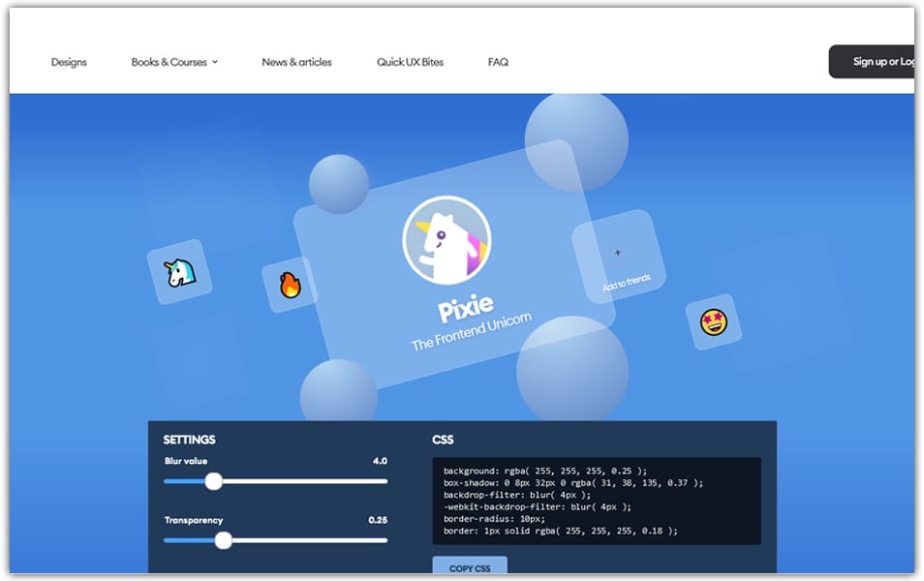Image resolution: width=924 pixels, height=581 pixels.
Task: Open the Designs menu item
Action: (x=68, y=62)
